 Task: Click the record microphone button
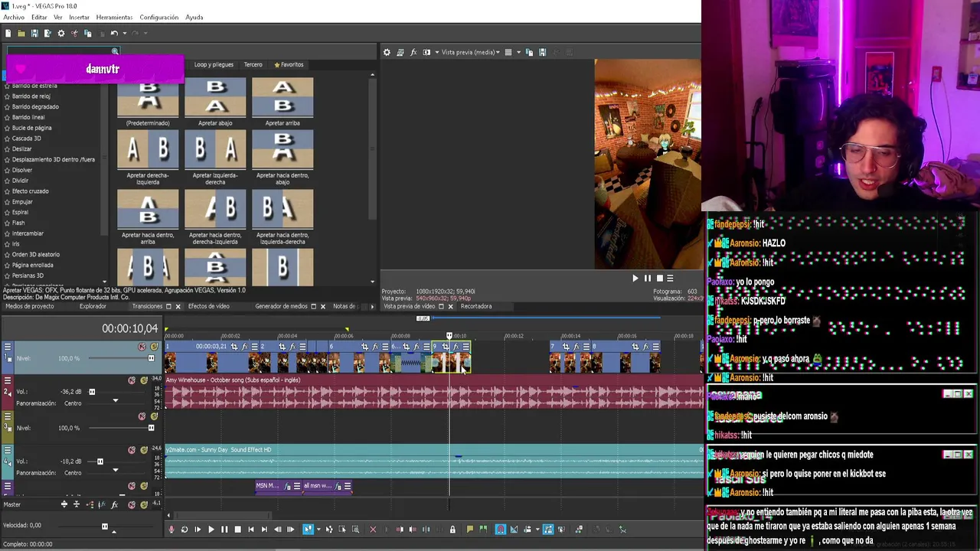click(171, 529)
